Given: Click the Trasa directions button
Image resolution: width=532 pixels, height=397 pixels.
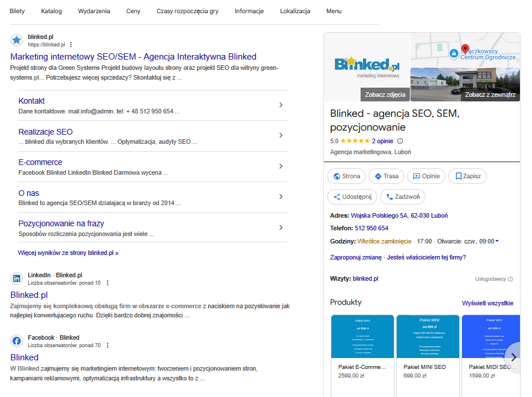Looking at the screenshot, I should click(386, 176).
